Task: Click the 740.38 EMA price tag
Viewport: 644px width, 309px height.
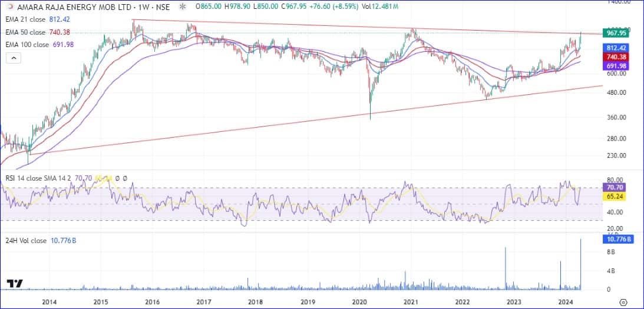Action: pos(615,57)
